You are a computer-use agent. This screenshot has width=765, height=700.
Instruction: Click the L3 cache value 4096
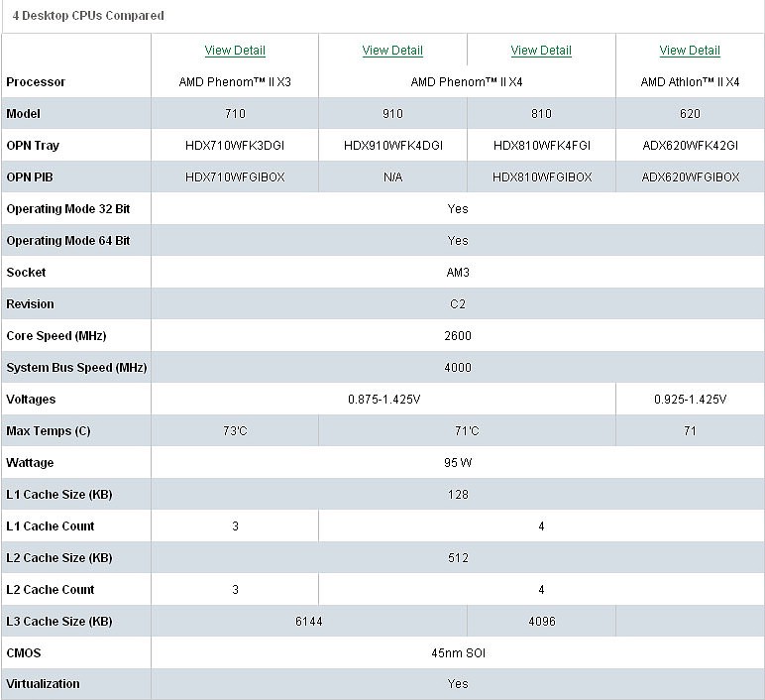click(x=542, y=622)
